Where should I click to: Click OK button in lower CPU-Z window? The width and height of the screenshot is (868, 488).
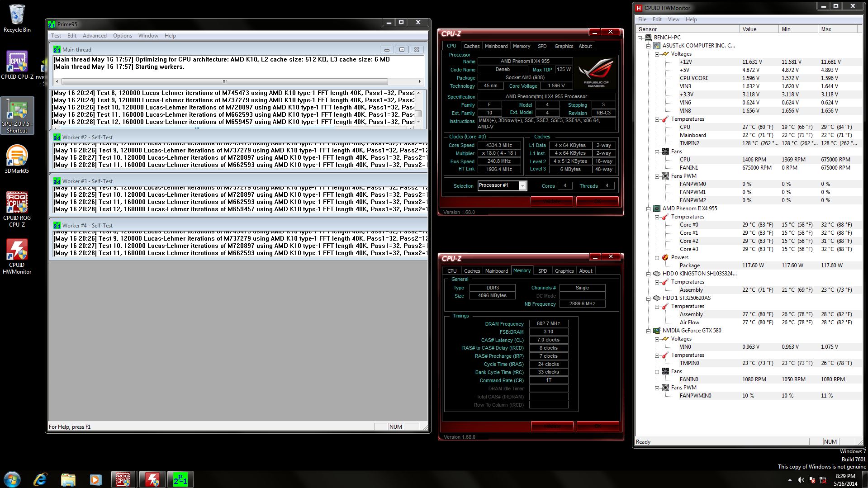pyautogui.click(x=598, y=426)
